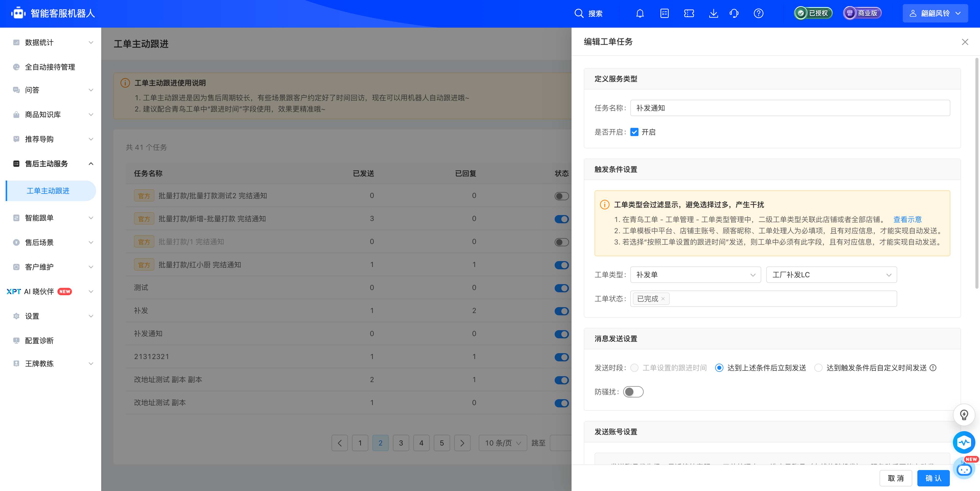Open the NEW robot assistant floating icon

point(964,469)
